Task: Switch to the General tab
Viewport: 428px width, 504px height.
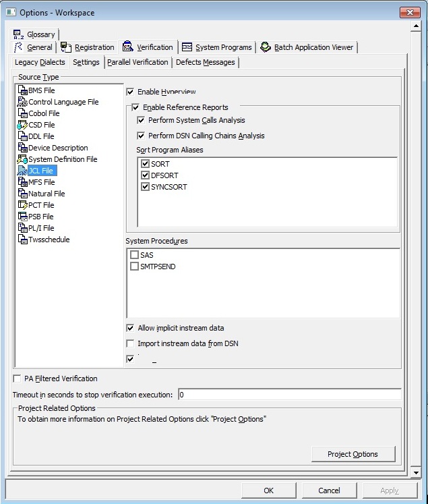Action: coord(33,47)
